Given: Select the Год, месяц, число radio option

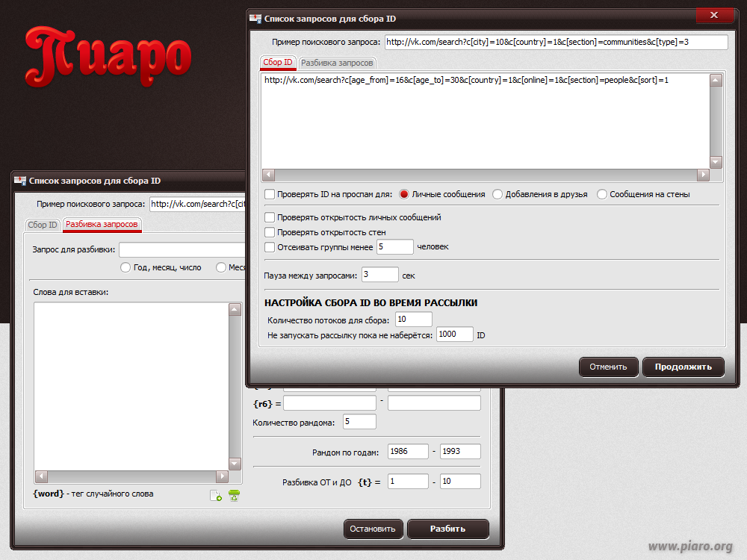Looking at the screenshot, I should click(x=125, y=267).
